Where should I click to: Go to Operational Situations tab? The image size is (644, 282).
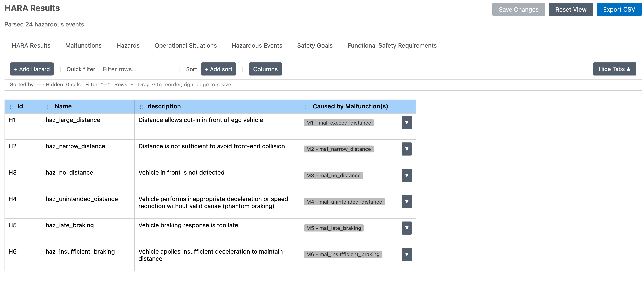pos(185,45)
